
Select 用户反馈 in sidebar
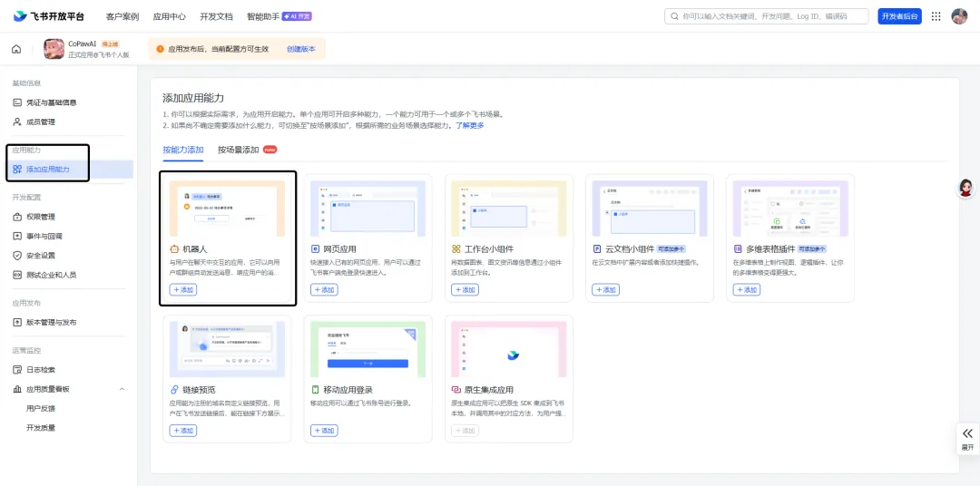click(x=41, y=409)
